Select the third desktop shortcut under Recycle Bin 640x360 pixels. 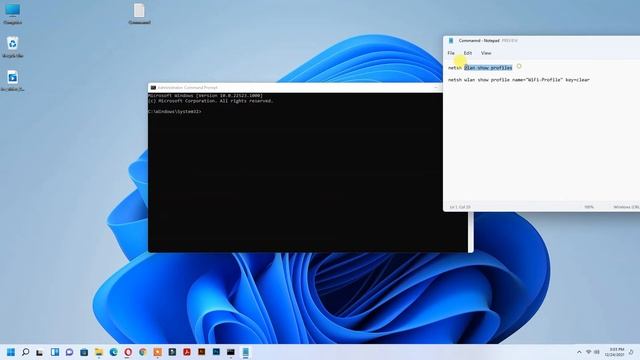pyautogui.click(x=13, y=80)
